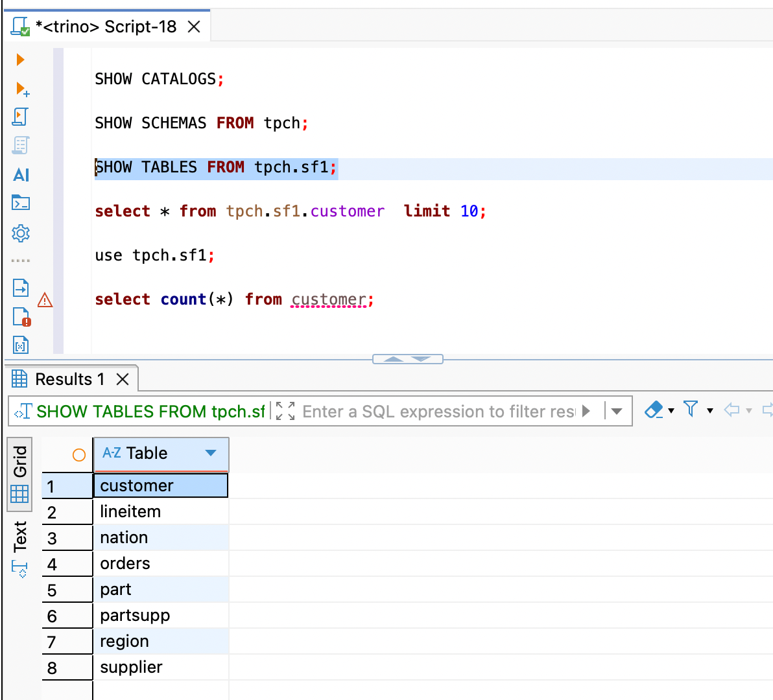Click the Results 1 grid icon

click(x=19, y=379)
